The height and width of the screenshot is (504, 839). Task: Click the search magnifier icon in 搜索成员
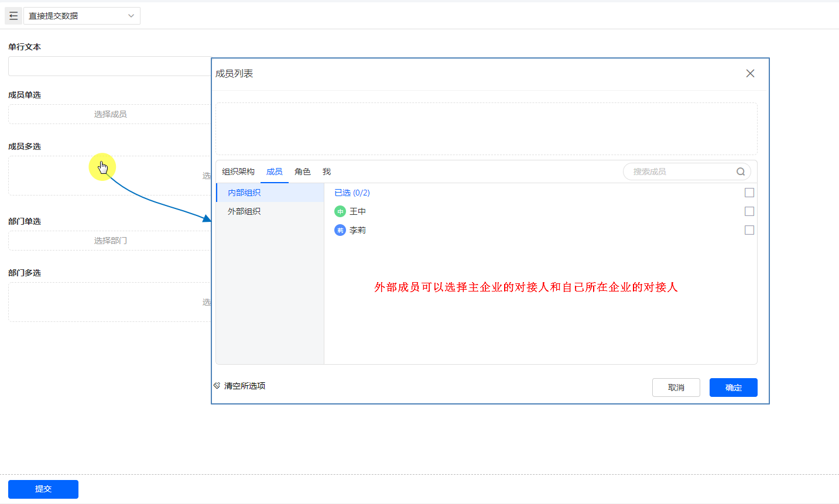pyautogui.click(x=740, y=172)
